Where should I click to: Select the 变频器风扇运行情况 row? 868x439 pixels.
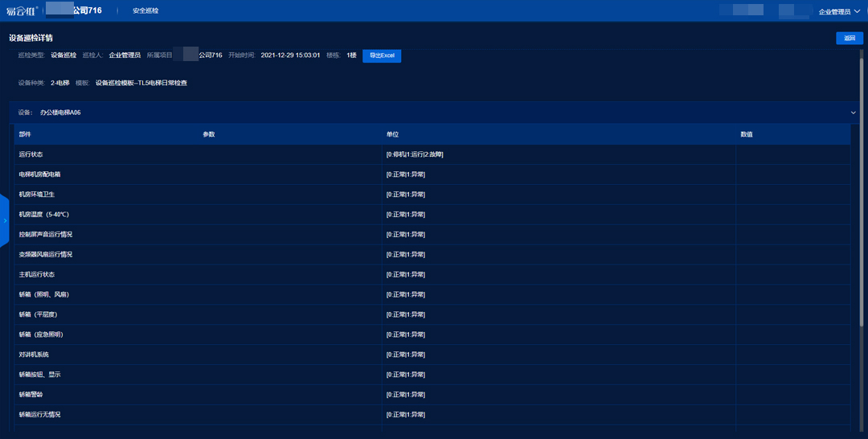click(x=45, y=254)
